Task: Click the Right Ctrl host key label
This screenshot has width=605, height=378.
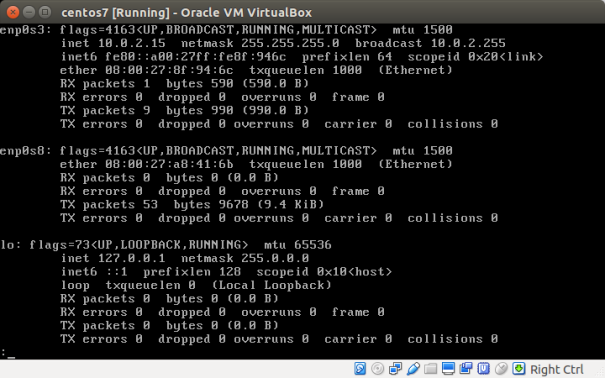Action: 557,370
